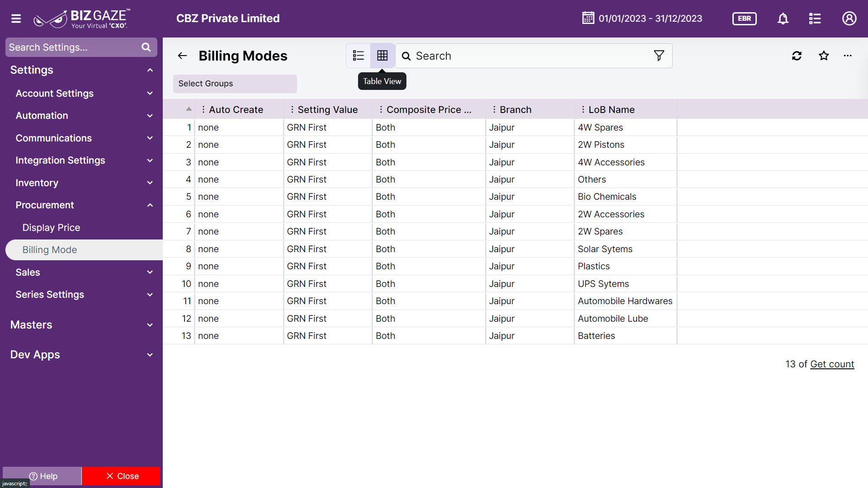
Task: Open the more options ellipsis menu
Action: [848, 56]
